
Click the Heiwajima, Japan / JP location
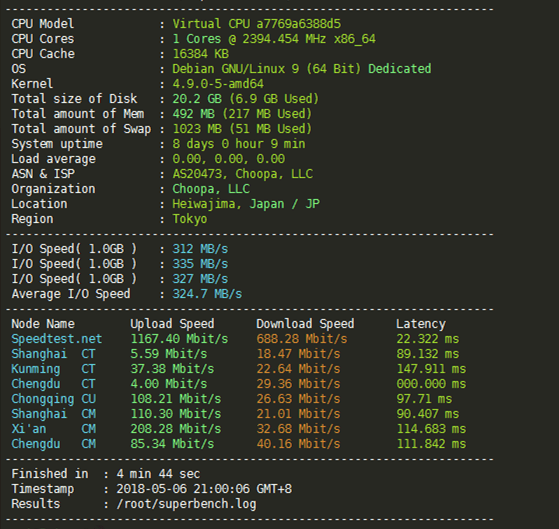246,204
